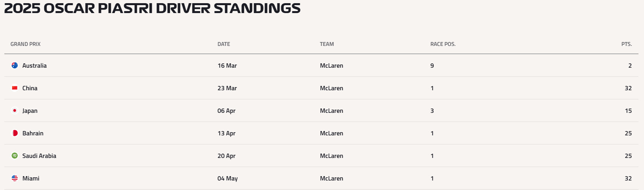Image resolution: width=644 pixels, height=190 pixels.
Task: Click the Date column header
Action: tap(224, 44)
